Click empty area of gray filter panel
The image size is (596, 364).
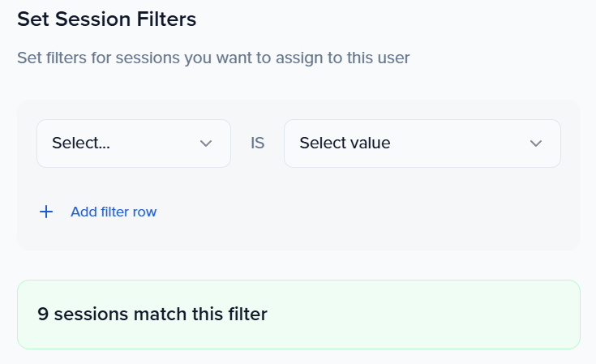coord(365,212)
